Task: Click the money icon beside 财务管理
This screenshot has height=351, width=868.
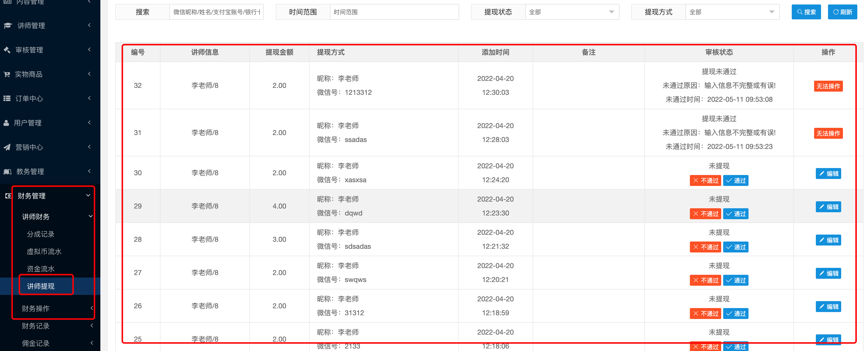Action: point(8,196)
